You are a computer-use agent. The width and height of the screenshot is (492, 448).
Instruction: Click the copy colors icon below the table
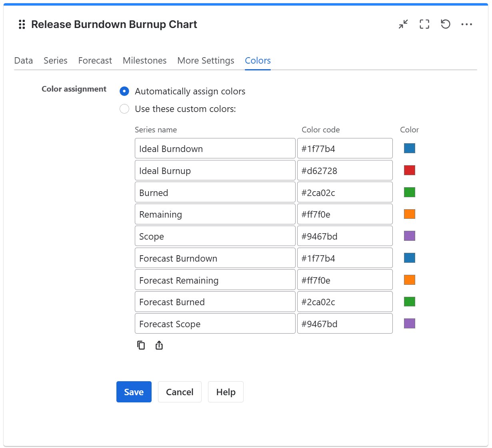pyautogui.click(x=141, y=345)
